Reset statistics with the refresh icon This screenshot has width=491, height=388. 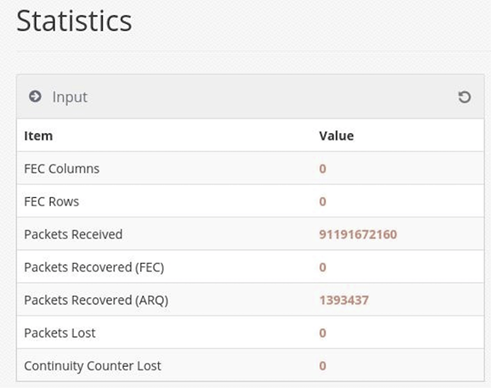464,97
